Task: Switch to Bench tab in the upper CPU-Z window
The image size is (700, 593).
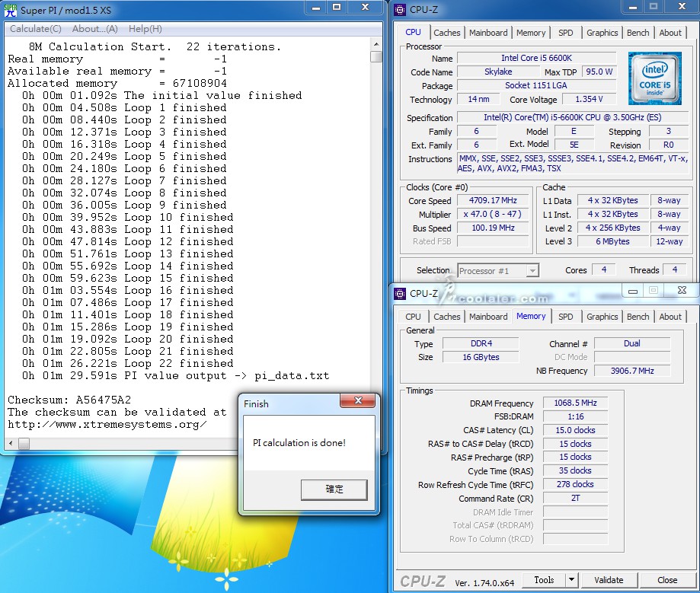Action: coord(638,33)
